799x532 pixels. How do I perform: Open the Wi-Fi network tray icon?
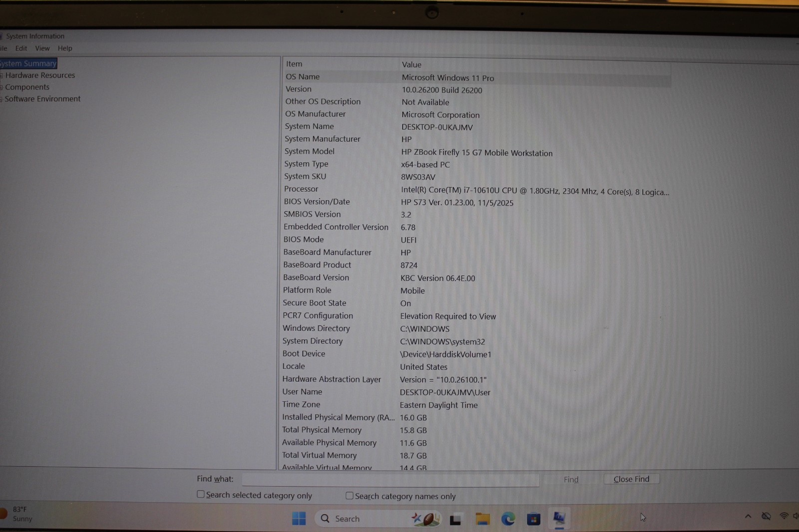pyautogui.click(x=784, y=516)
